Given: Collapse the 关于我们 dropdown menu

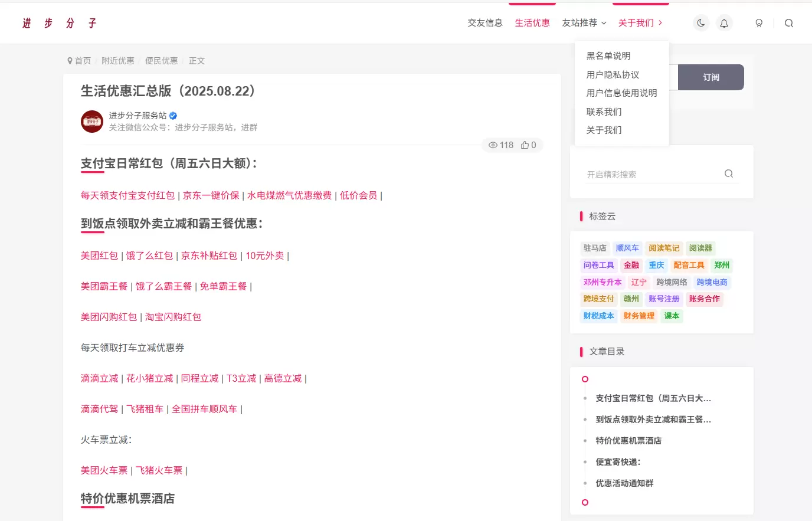Looking at the screenshot, I should (x=640, y=23).
